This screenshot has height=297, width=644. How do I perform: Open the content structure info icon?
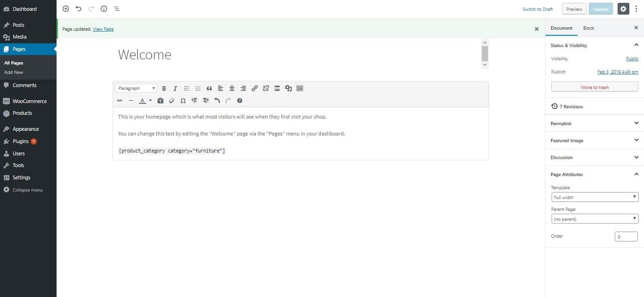pyautogui.click(x=104, y=8)
